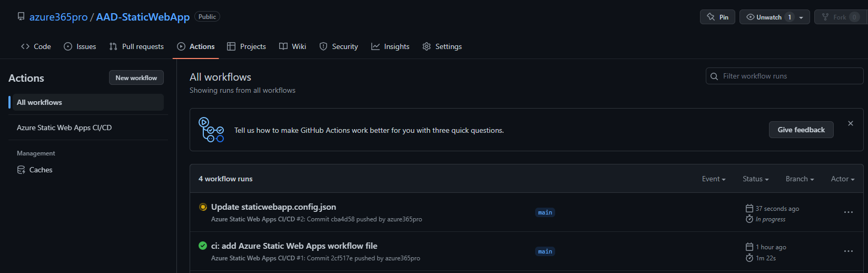This screenshot has width=868, height=273.
Task: Click the New workflow button
Action: [136, 78]
